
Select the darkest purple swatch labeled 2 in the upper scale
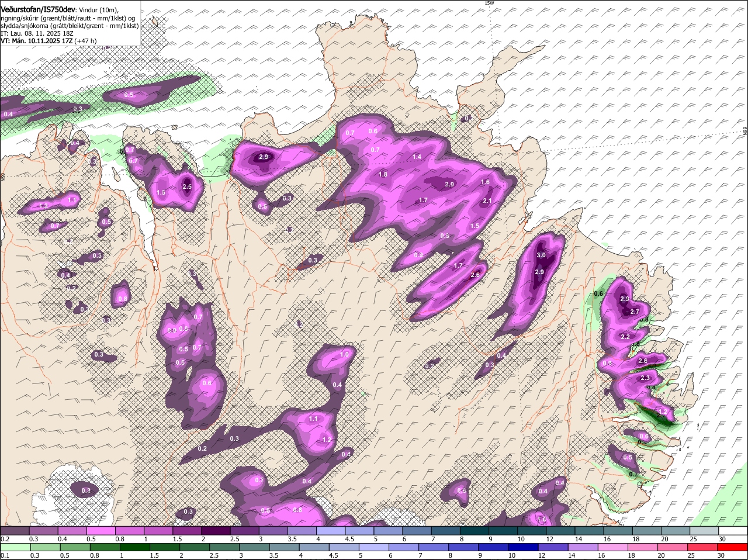tap(216, 531)
